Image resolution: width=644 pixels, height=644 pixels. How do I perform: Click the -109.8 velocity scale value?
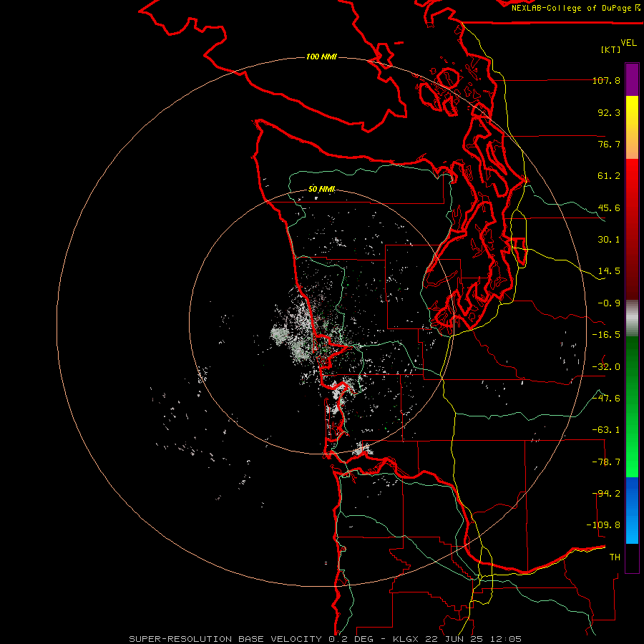click(x=604, y=525)
